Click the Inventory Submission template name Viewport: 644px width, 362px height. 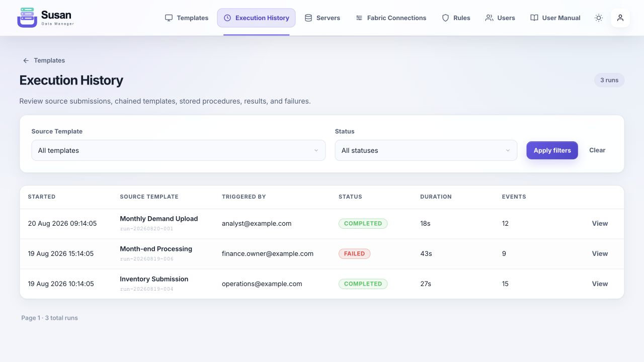[154, 279]
